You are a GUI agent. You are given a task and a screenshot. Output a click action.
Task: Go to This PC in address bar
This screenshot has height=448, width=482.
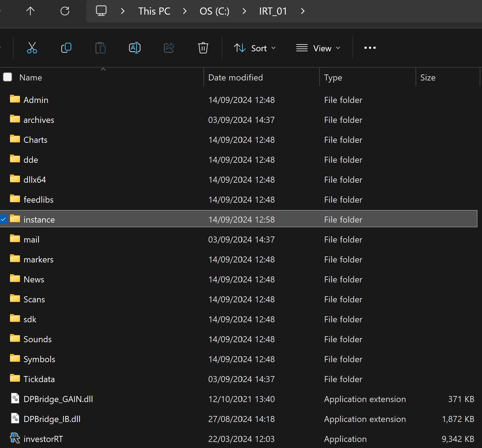pyautogui.click(x=154, y=11)
